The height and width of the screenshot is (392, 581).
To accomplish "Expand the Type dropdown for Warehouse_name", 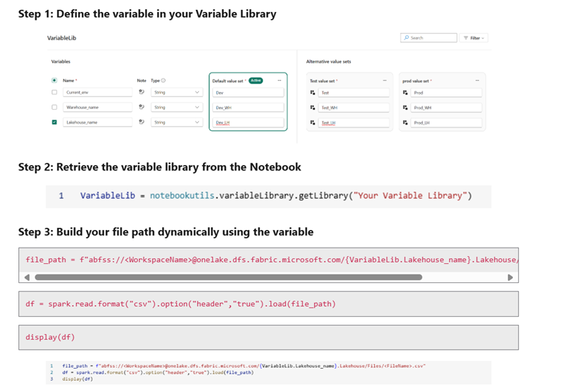I will click(197, 107).
